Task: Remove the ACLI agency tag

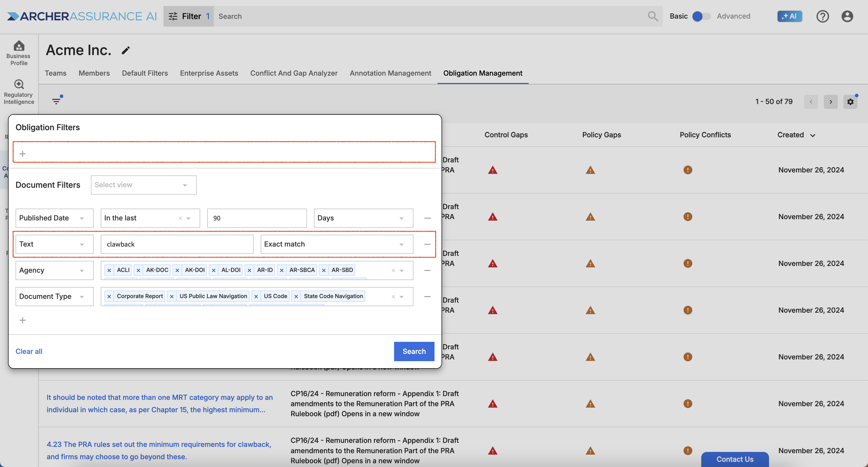Action: [109, 270]
